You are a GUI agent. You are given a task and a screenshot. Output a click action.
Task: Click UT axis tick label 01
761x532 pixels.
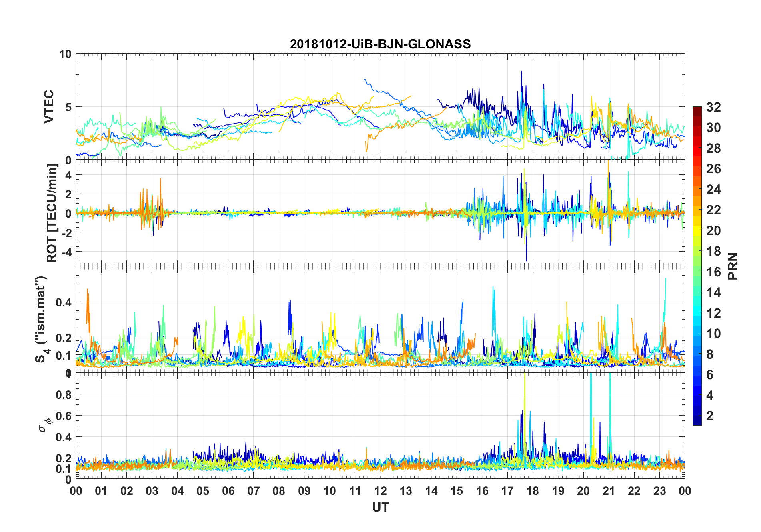click(101, 491)
